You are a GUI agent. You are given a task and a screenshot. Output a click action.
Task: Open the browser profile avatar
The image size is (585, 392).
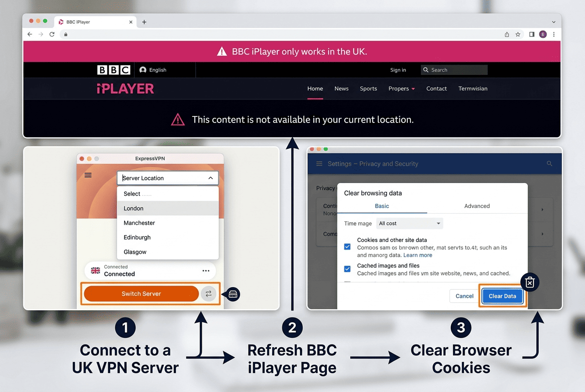coord(543,34)
